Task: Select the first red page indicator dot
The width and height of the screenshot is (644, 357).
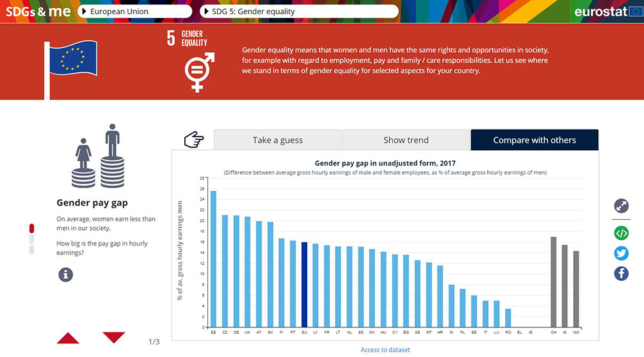Action: click(32, 228)
